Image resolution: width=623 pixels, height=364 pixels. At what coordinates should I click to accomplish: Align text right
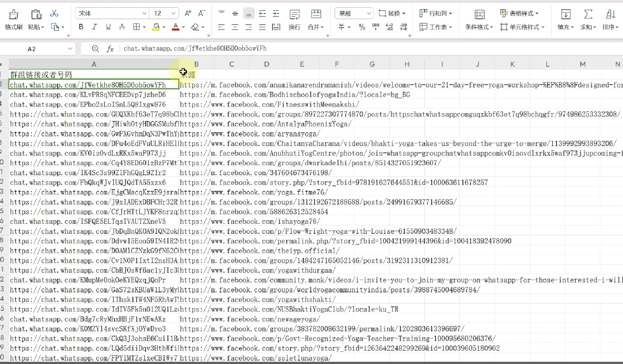click(x=249, y=27)
